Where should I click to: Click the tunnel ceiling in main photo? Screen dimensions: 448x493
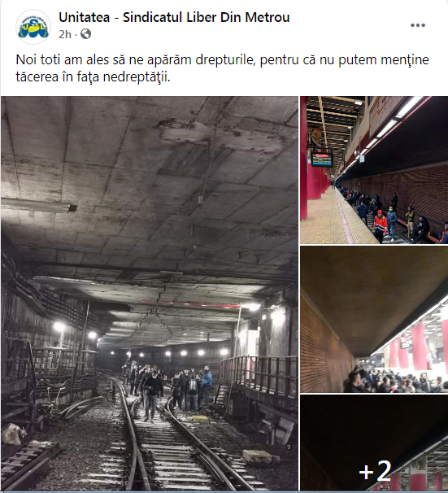(150, 189)
